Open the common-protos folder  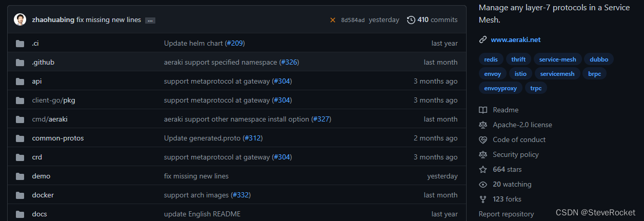pos(58,138)
